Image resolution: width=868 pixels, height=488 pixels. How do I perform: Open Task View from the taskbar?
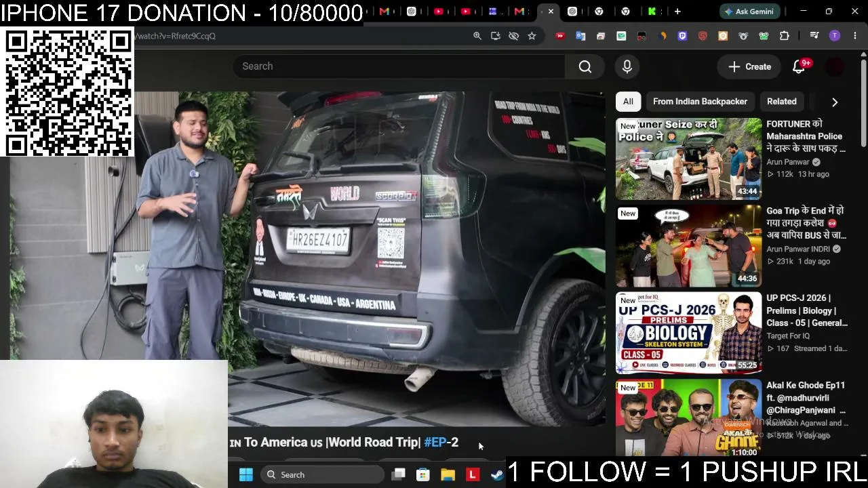tap(398, 474)
